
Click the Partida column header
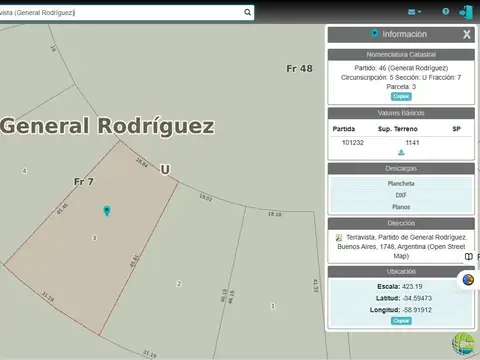[344, 129]
